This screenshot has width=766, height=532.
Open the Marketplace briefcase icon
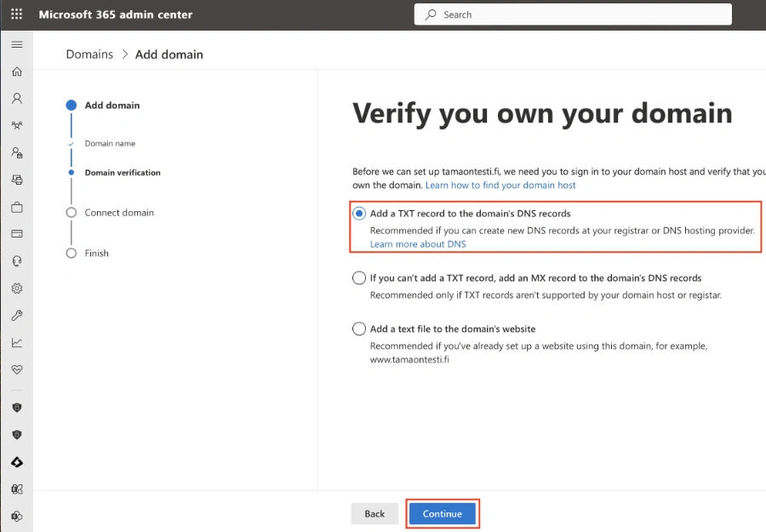click(17, 207)
